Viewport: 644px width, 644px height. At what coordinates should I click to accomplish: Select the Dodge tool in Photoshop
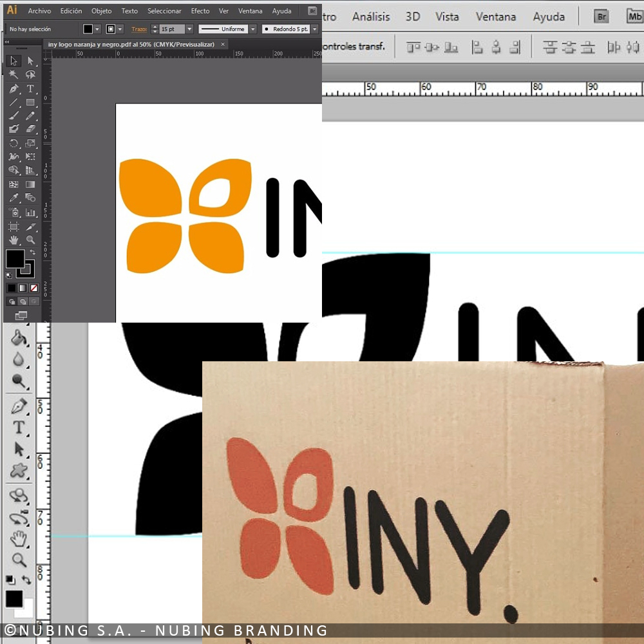coord(19,381)
